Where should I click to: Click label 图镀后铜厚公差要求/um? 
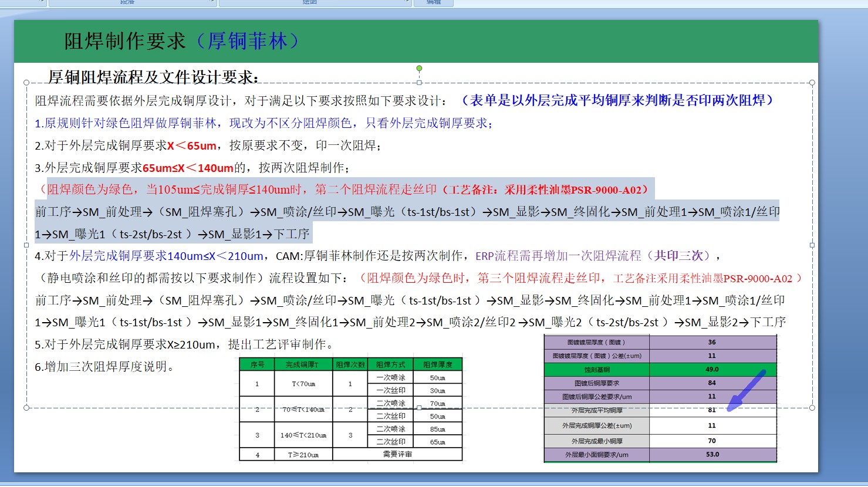coord(597,397)
